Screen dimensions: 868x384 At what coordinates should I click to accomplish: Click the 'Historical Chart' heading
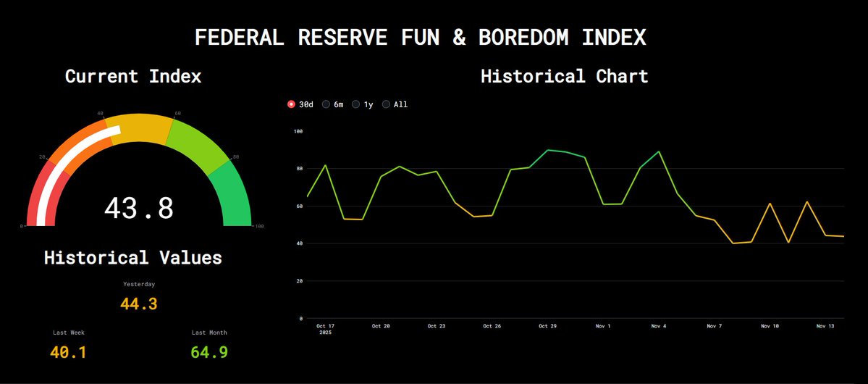point(565,76)
